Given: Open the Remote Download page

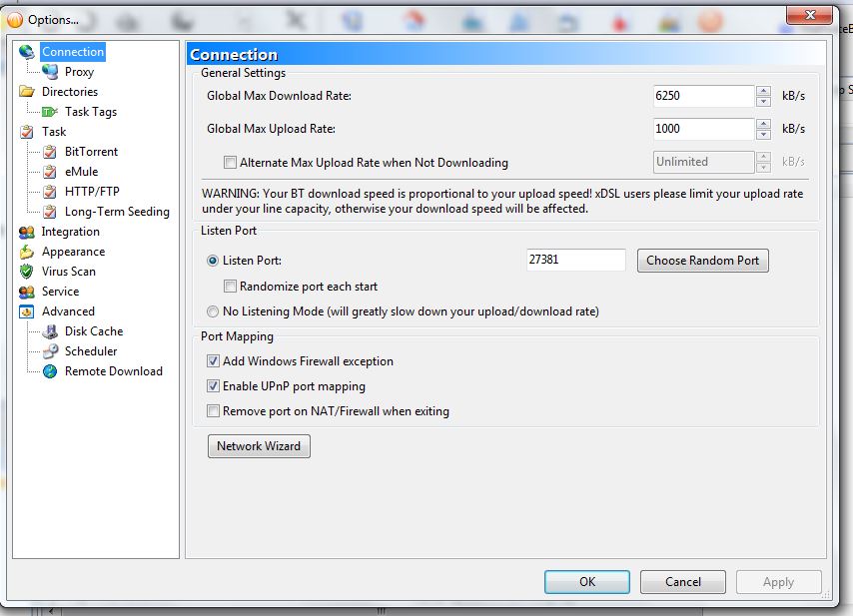Looking at the screenshot, I should point(113,370).
